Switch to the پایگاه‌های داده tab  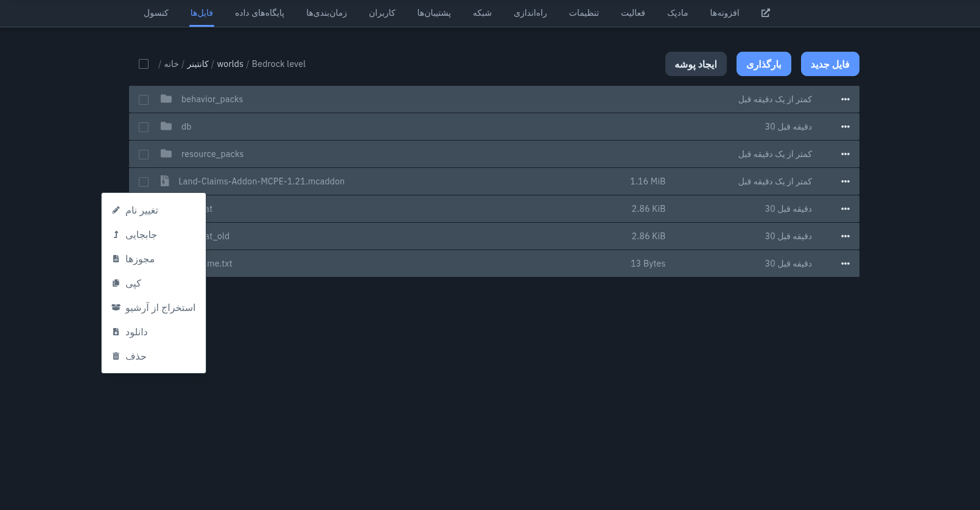pos(260,13)
